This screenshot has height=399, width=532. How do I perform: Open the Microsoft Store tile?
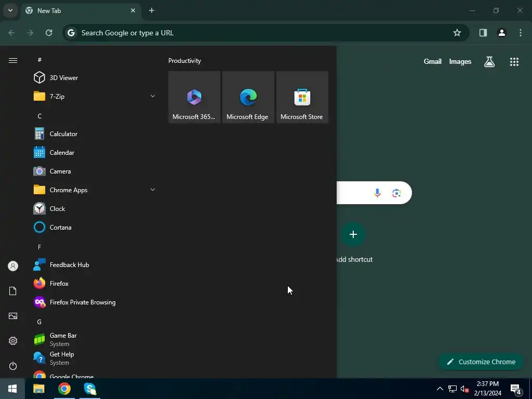pyautogui.click(x=302, y=97)
